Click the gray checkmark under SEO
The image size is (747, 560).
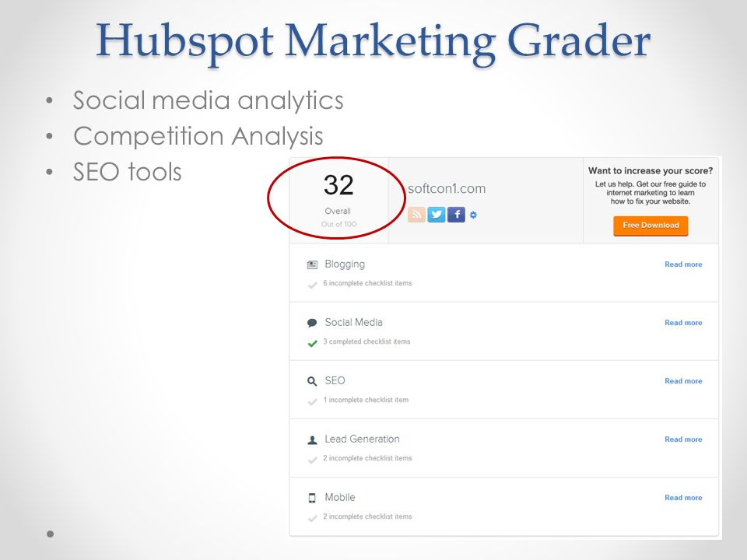(313, 401)
